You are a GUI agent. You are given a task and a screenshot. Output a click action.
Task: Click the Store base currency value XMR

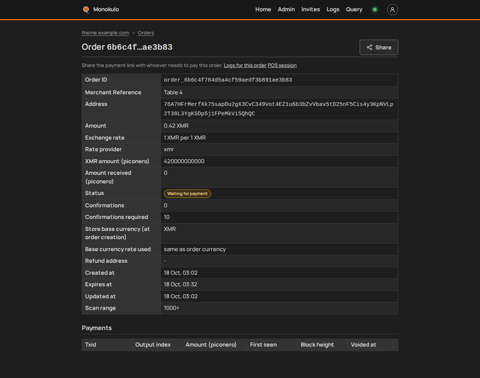tap(170, 229)
